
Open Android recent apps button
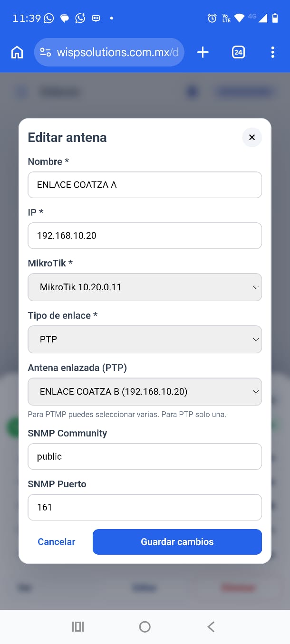(78, 627)
